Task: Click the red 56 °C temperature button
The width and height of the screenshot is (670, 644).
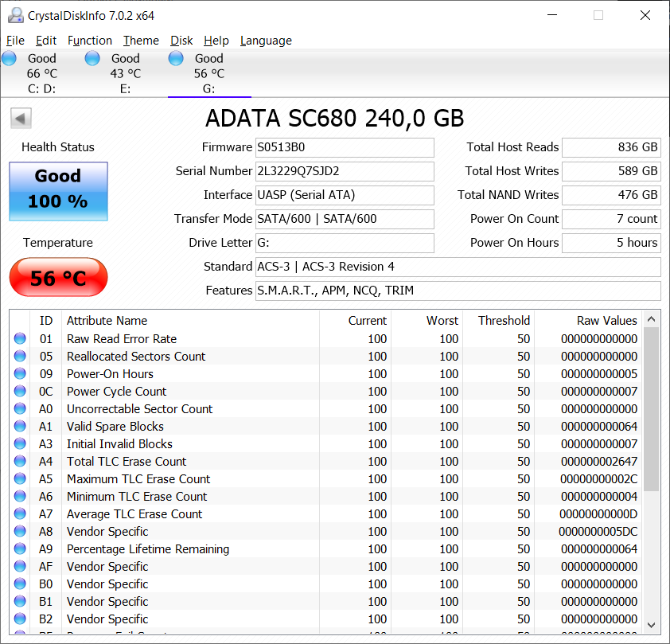Action: tap(59, 277)
